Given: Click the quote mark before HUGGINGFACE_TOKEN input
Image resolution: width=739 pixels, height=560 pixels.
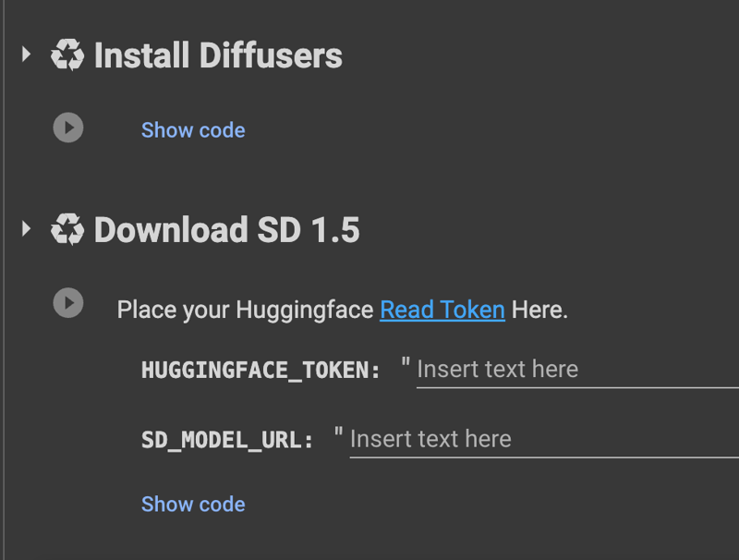Looking at the screenshot, I should 406,364.
